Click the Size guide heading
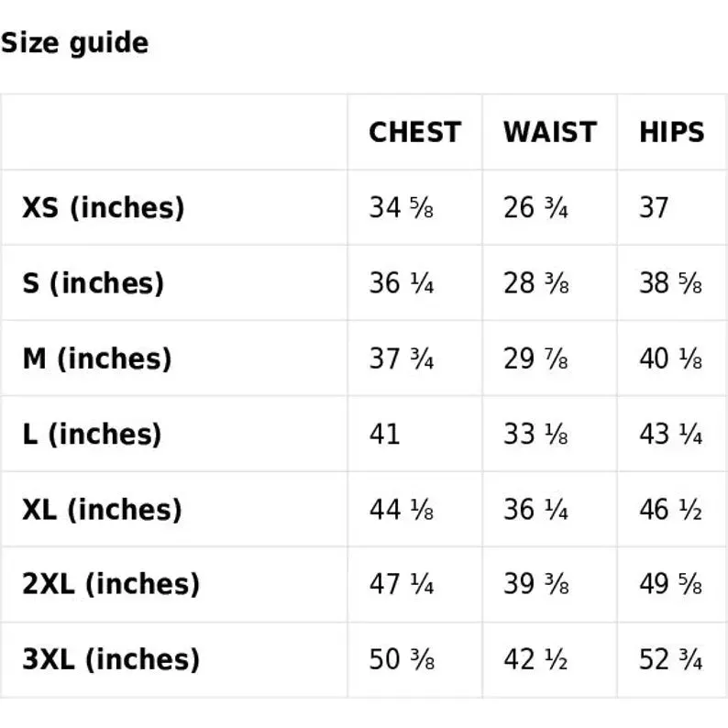The height and width of the screenshot is (728, 728). [x=75, y=44]
